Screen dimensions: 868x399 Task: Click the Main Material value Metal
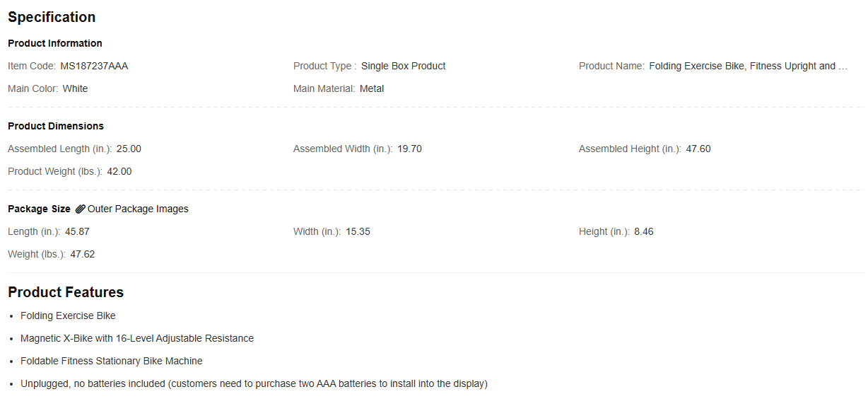click(372, 88)
